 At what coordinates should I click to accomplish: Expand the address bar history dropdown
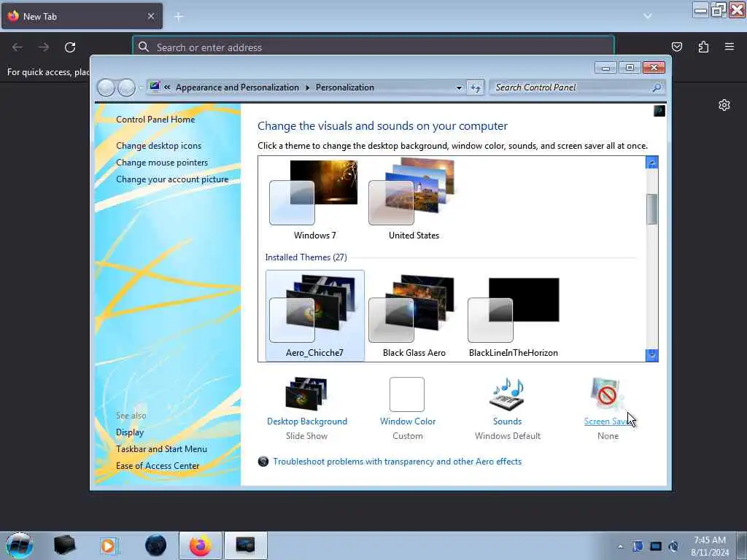[x=459, y=87]
